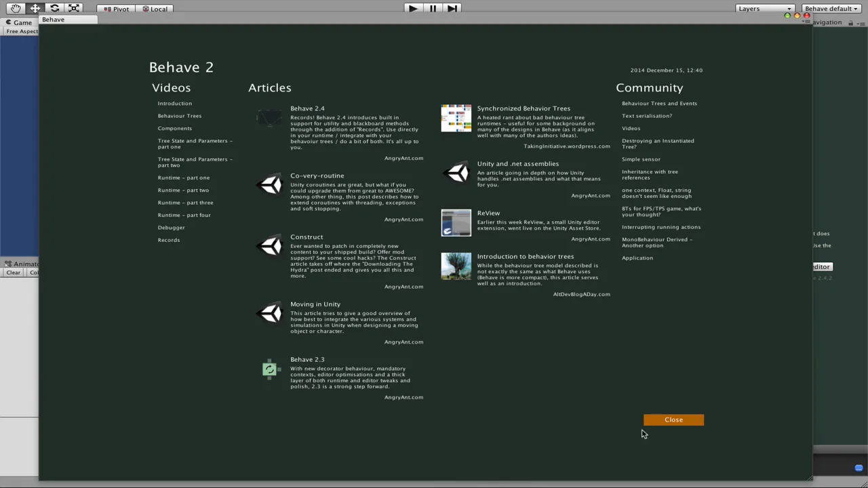Click the Unity logo beside Construct article
This screenshot has height=488, width=868.
[270, 245]
